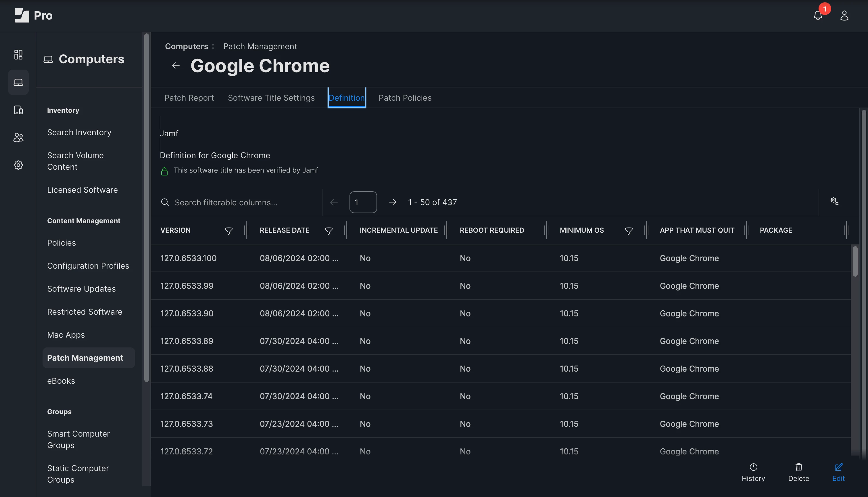The image size is (868, 497).
Task: Open History clock icon
Action: click(753, 467)
